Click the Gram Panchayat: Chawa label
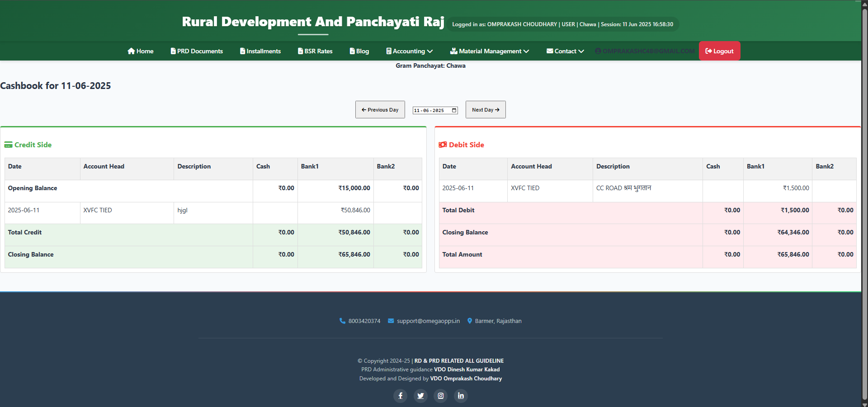 coord(430,66)
